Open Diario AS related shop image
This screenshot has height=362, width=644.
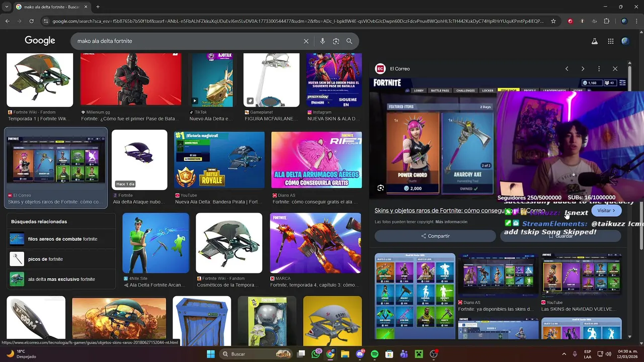tap(498, 276)
